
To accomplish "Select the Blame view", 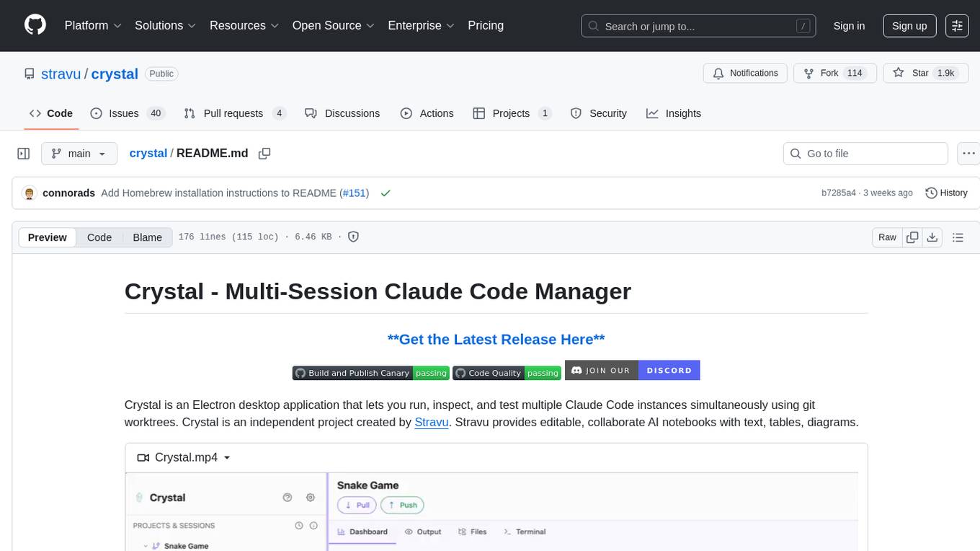I will [148, 237].
